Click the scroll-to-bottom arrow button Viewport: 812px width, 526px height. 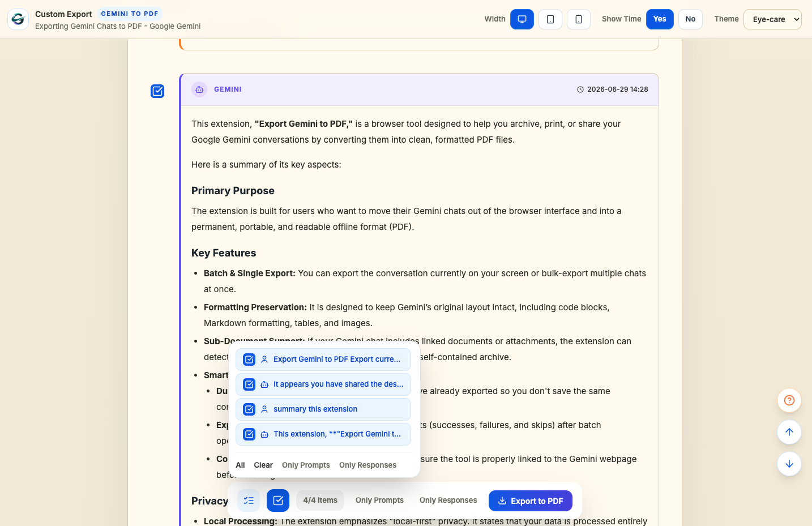[789, 464]
